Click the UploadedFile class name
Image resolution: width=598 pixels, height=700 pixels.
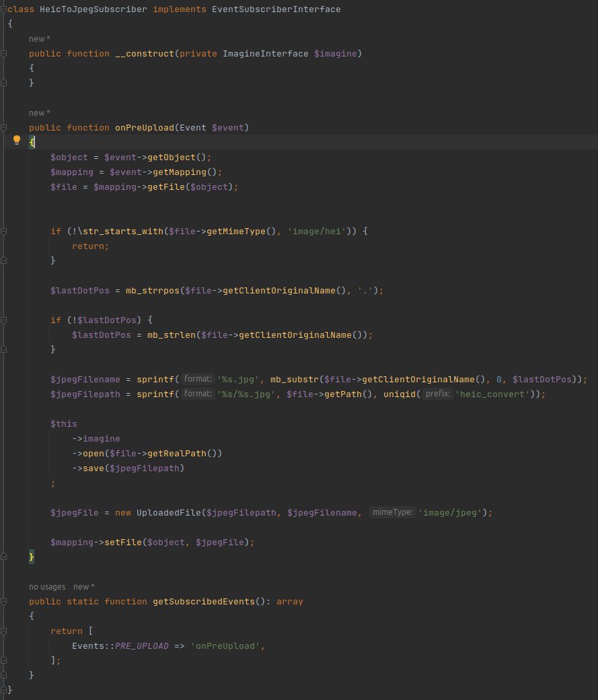point(169,512)
